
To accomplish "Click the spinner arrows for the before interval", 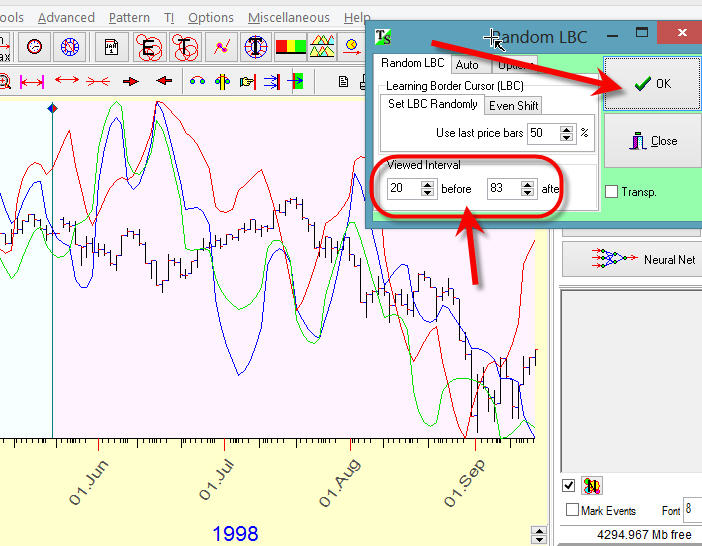I will coord(427,189).
